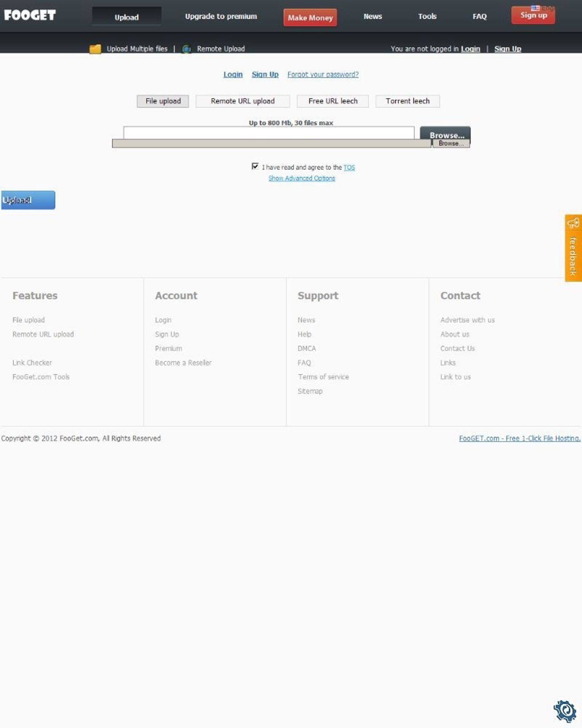Toggle the TOS agreement checkbox
Image resolution: width=582 pixels, height=728 pixels.
coord(255,166)
